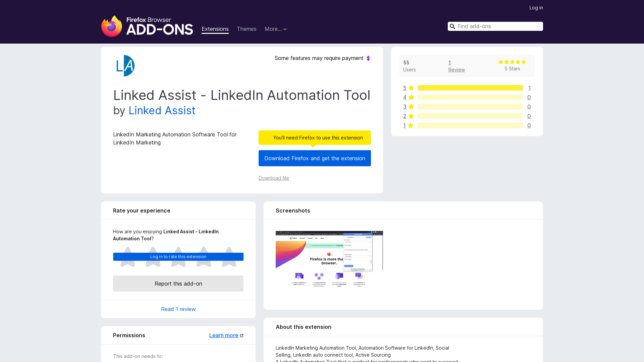Click the 'You'll need Firefox' yellow notice

(315, 138)
